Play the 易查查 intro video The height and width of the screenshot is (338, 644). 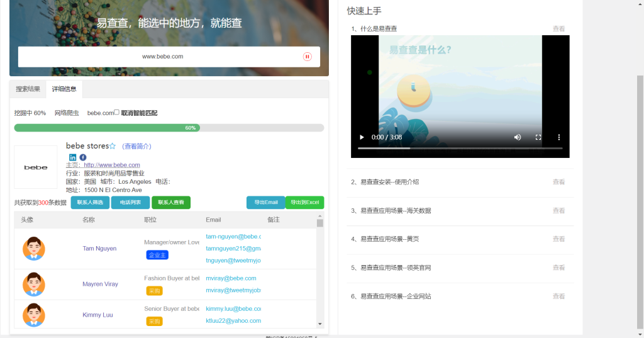362,137
